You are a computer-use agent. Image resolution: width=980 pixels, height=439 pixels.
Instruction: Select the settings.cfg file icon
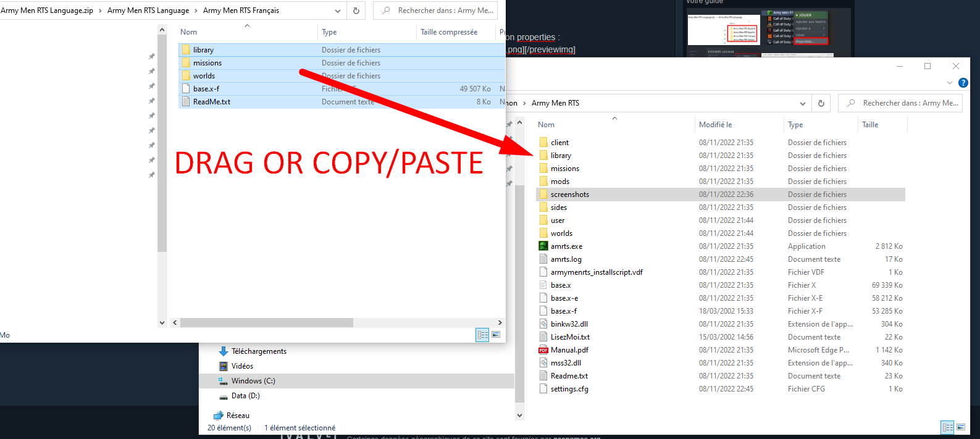pyautogui.click(x=543, y=388)
